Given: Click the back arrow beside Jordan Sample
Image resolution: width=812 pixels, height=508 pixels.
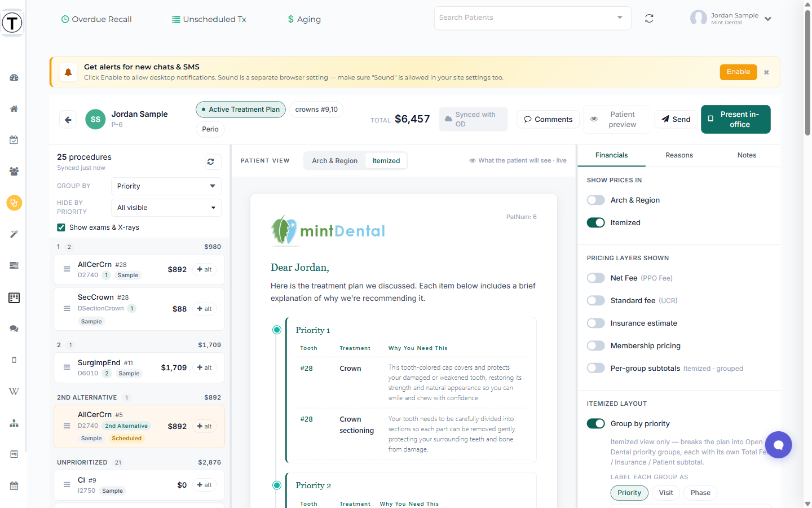Looking at the screenshot, I should [68, 120].
